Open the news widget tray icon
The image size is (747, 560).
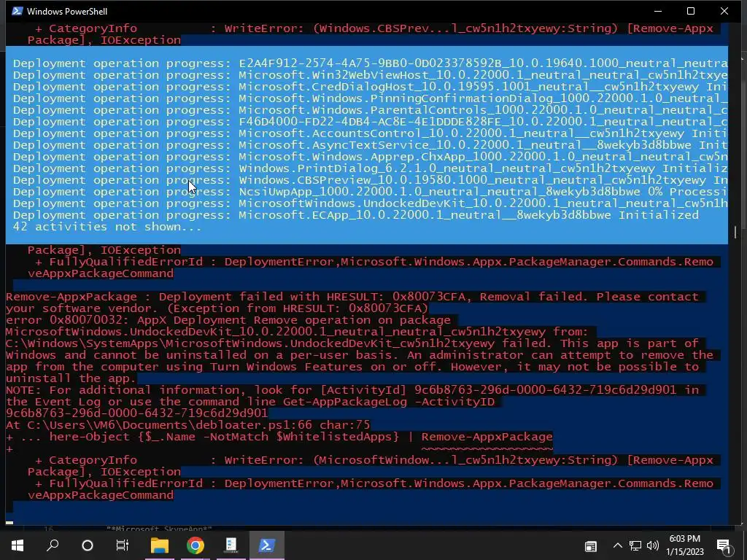(591, 546)
